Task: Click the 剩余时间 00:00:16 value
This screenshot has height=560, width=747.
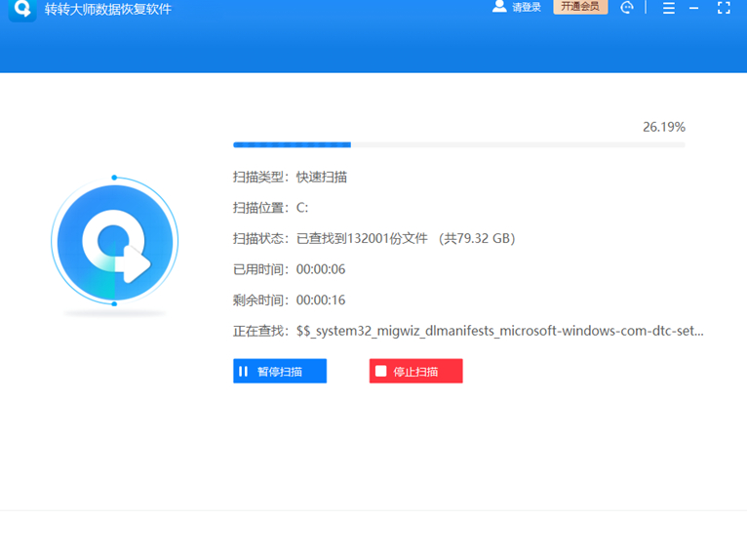Action: click(x=321, y=300)
